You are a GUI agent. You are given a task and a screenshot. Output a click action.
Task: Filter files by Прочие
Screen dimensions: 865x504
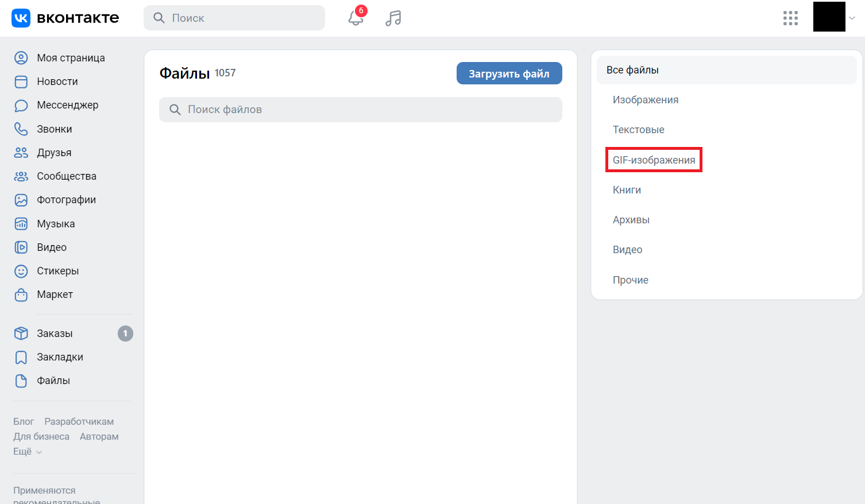pos(631,280)
